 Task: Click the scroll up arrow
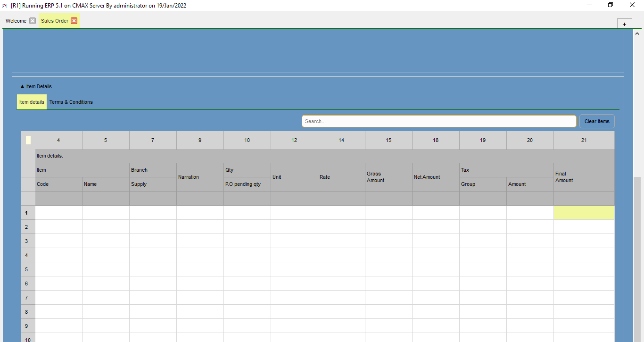tap(637, 33)
